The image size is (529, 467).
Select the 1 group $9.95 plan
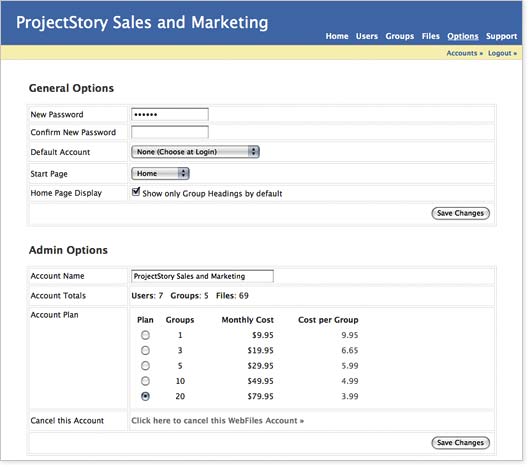pyautogui.click(x=145, y=335)
